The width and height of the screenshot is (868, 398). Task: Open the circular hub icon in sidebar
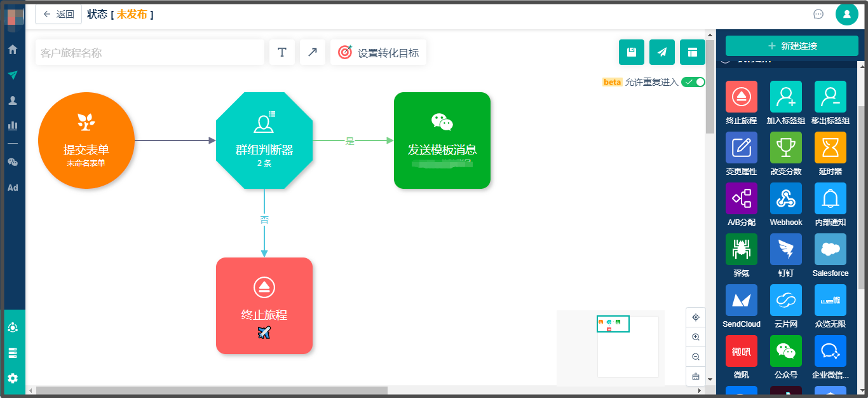point(13,327)
